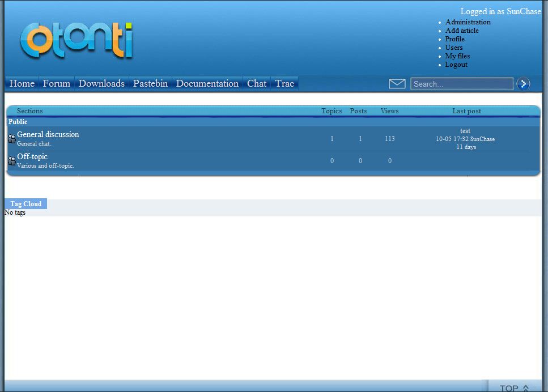The width and height of the screenshot is (548, 392).
Task: Open the Administration link
Action: [x=468, y=22]
